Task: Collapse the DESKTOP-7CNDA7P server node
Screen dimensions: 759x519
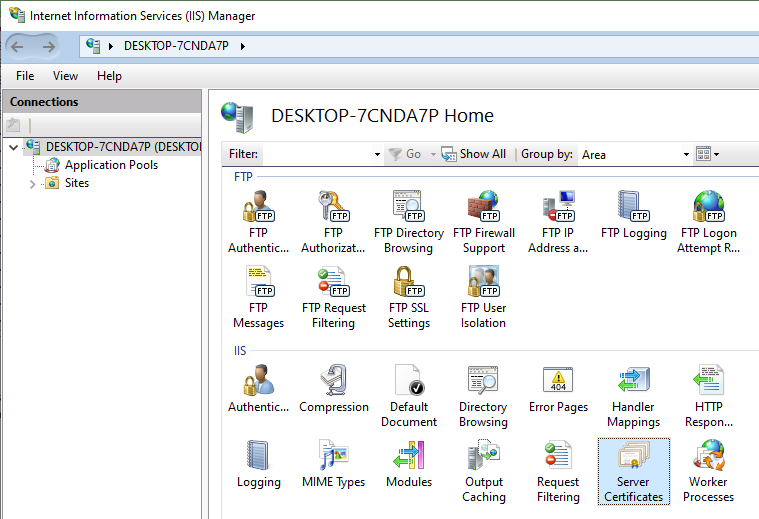Action: (13, 147)
